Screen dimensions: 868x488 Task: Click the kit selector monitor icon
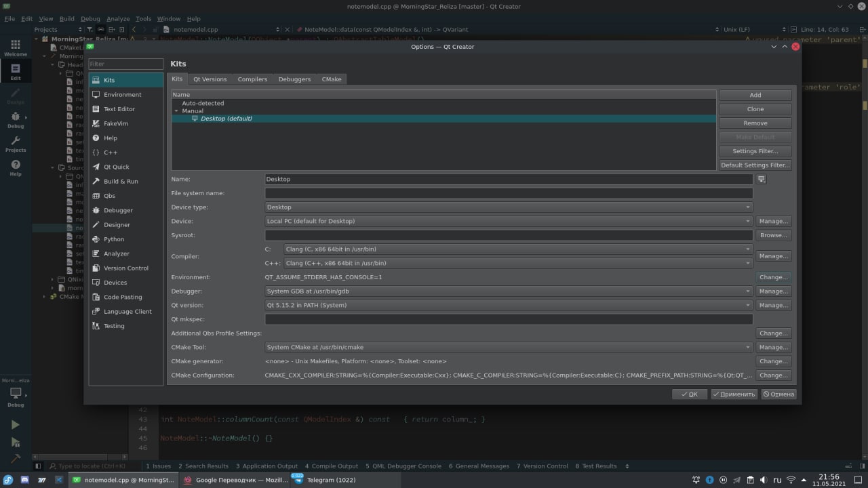(x=16, y=393)
